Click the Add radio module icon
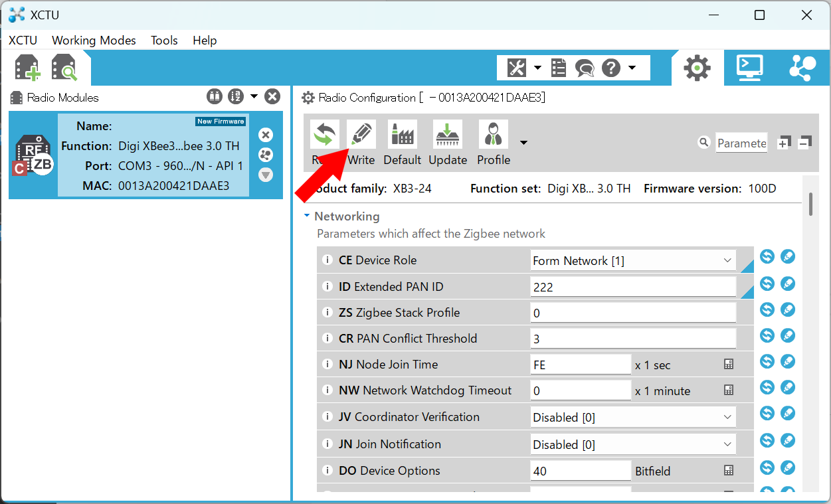 tap(28, 67)
